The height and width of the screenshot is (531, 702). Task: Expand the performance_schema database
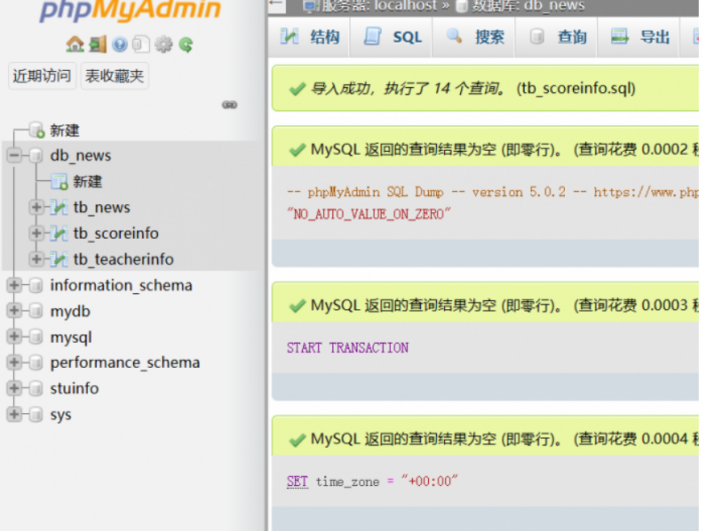(x=14, y=363)
